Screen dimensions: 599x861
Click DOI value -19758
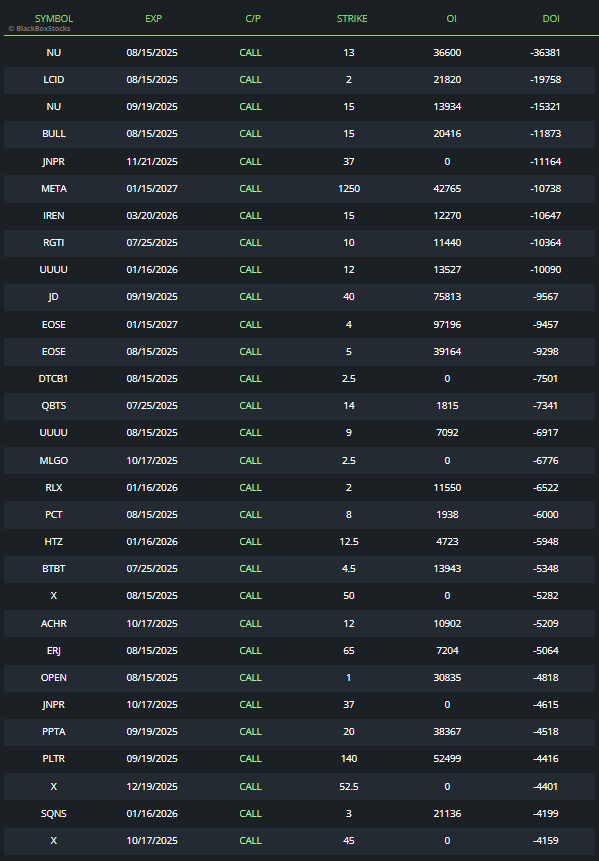point(546,80)
